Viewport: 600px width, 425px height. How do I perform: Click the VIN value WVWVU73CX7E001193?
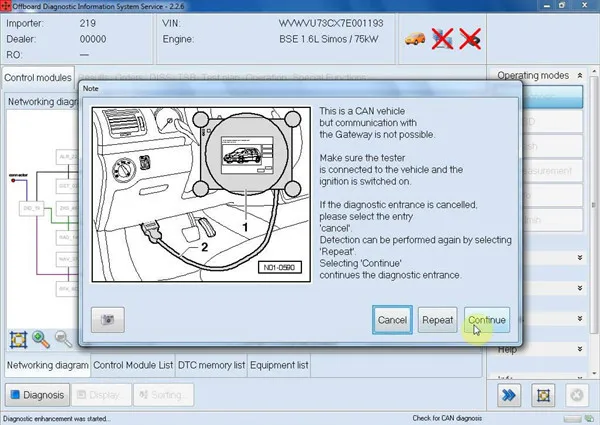(x=331, y=23)
